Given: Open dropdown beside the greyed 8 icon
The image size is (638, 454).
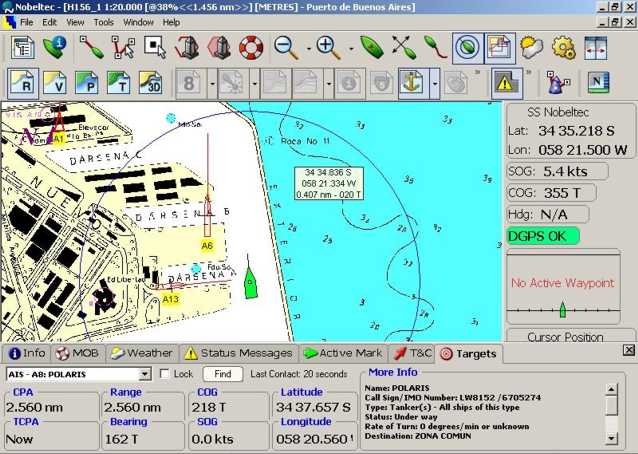Looking at the screenshot, I should [212, 84].
